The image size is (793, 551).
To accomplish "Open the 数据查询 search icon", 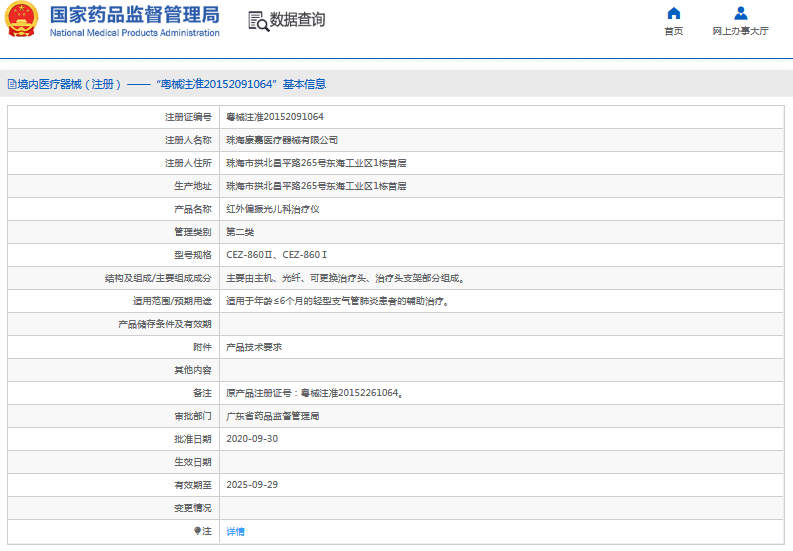I will (258, 21).
